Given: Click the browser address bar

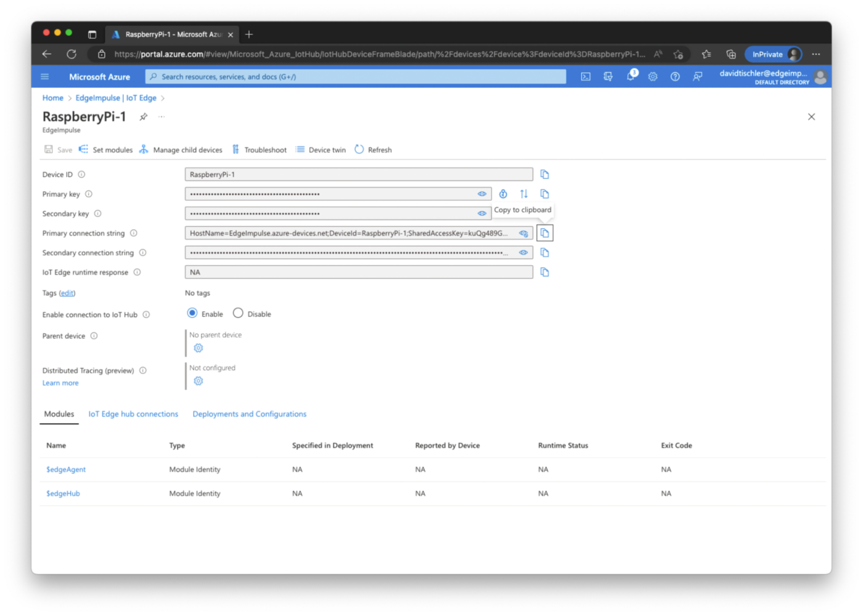Looking at the screenshot, I should click(379, 54).
